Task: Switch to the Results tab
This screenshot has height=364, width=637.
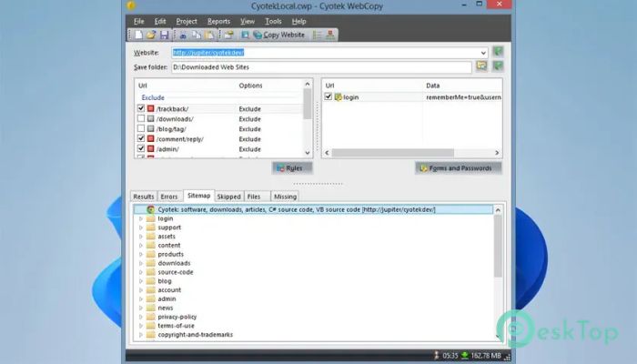Action: (144, 197)
